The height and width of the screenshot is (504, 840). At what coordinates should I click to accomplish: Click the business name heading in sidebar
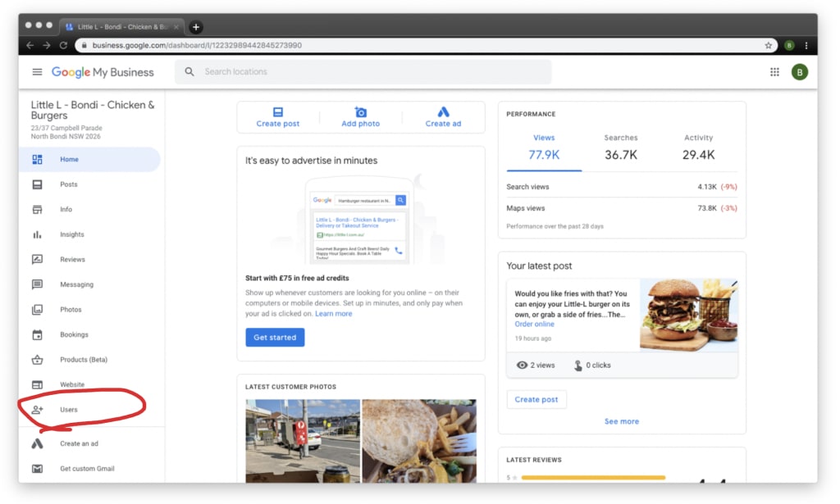92,110
